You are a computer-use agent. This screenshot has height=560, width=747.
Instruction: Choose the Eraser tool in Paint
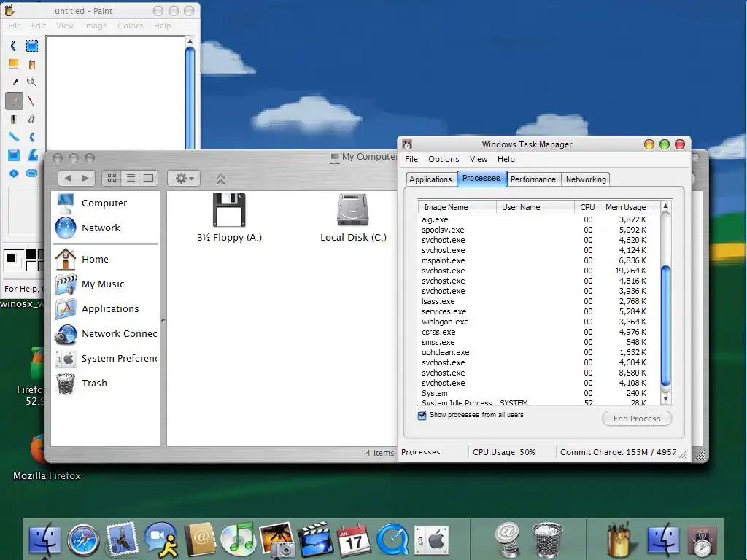tap(14, 63)
